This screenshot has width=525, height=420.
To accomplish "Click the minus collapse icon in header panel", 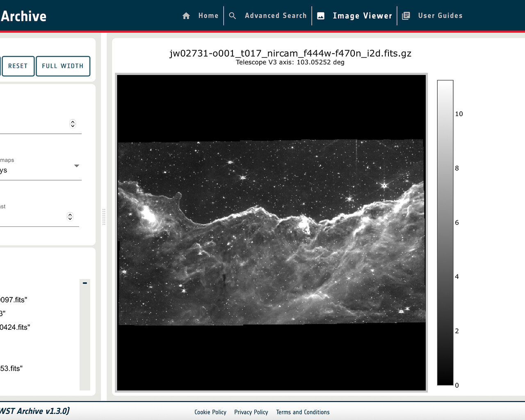I will click(x=85, y=283).
